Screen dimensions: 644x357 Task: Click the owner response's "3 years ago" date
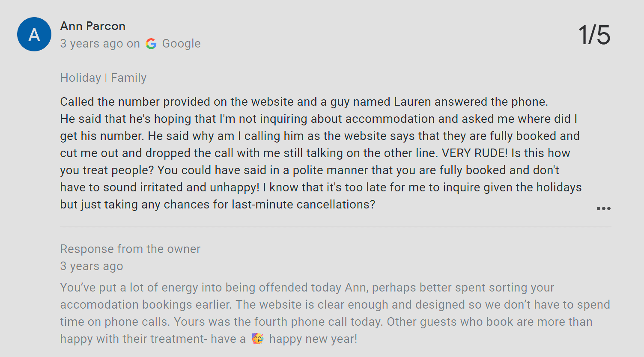tap(92, 266)
